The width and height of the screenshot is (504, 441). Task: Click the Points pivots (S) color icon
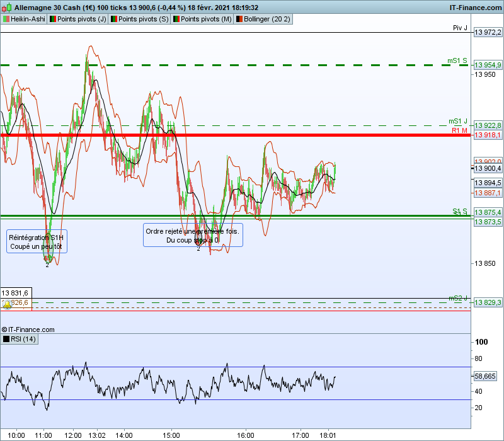point(114,19)
